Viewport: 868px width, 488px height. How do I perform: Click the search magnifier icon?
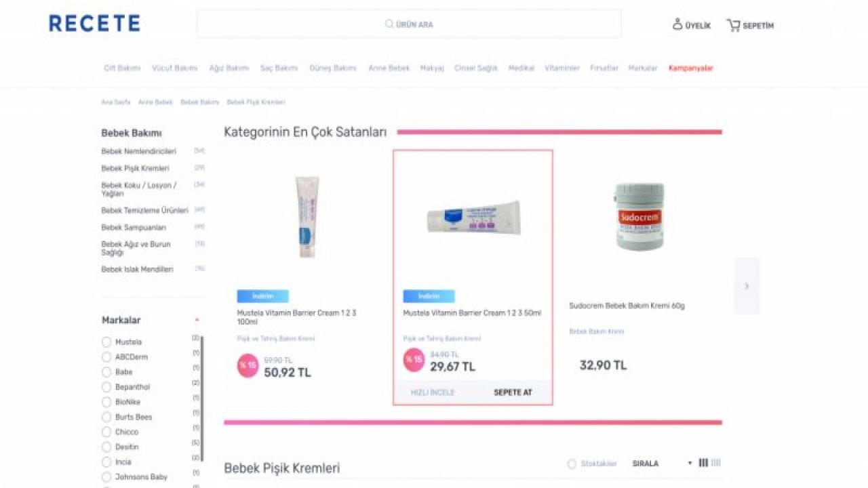(x=389, y=24)
